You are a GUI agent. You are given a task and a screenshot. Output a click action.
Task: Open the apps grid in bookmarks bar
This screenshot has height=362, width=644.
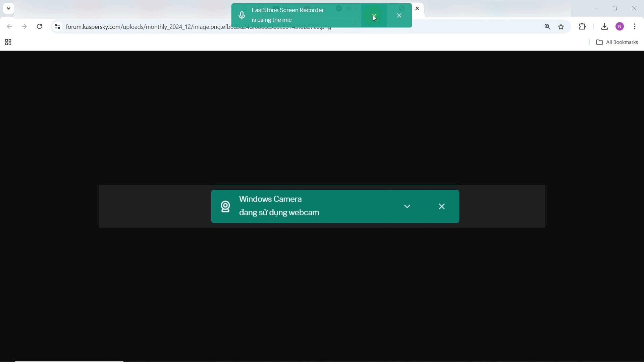click(8, 42)
